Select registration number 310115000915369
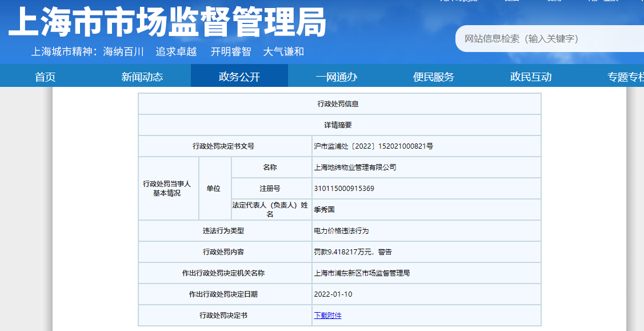The image size is (644, 331). [x=344, y=189]
